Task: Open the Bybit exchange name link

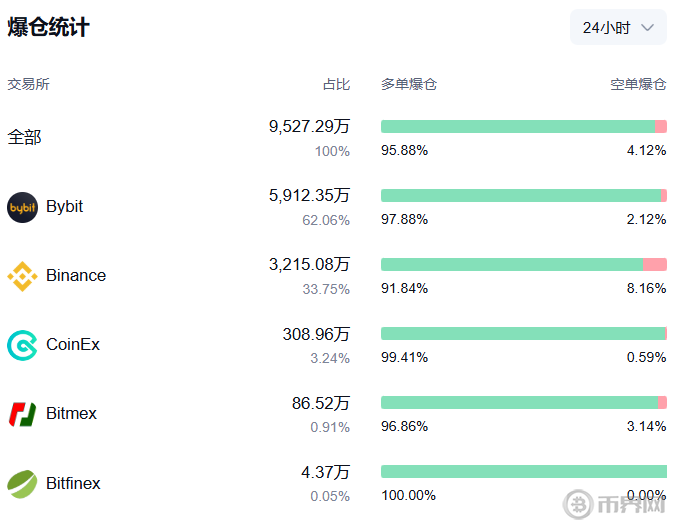Action: [x=65, y=207]
